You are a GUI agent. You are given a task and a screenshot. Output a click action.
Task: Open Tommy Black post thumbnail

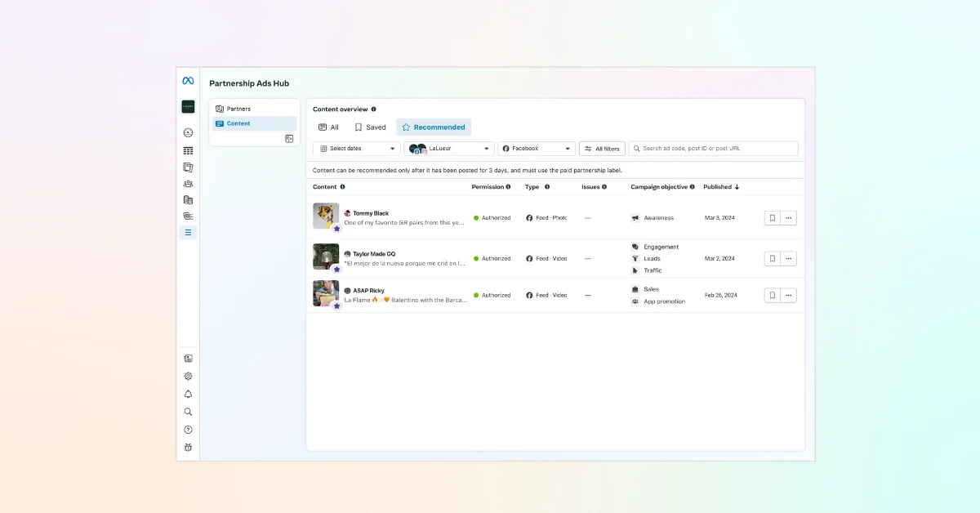(326, 216)
